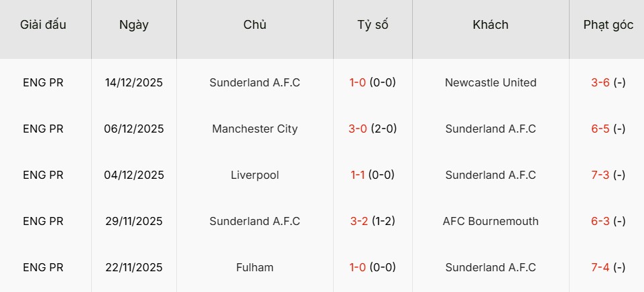The image size is (644, 292).
Task: Click the Khách column header
Action: (x=491, y=25)
